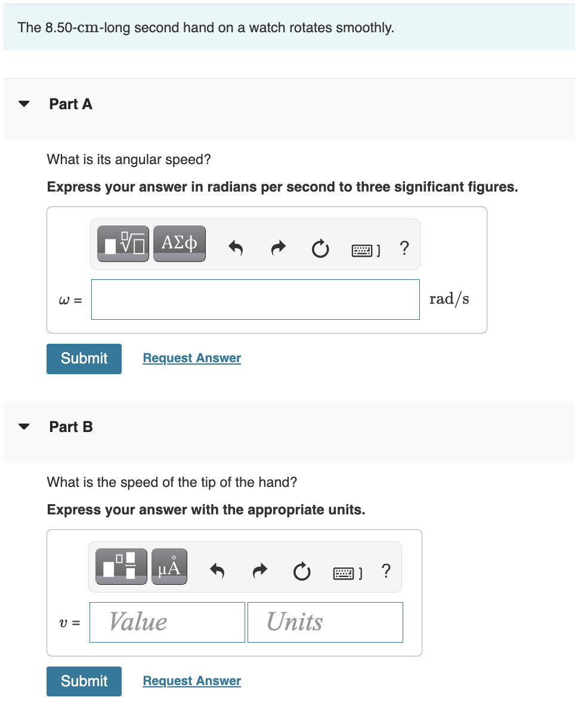Reset the Part A answer field
Screen dimensions: 575x728
tap(320, 247)
